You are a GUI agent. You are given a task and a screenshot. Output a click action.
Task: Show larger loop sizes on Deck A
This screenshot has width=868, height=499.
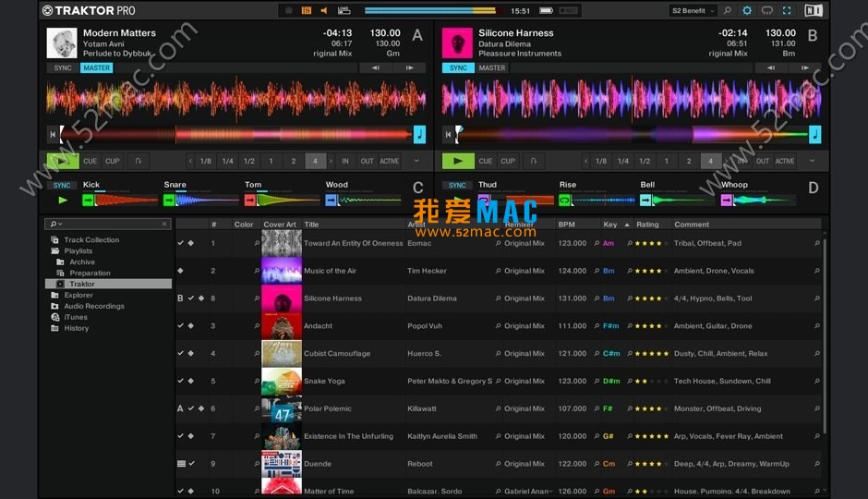point(331,161)
